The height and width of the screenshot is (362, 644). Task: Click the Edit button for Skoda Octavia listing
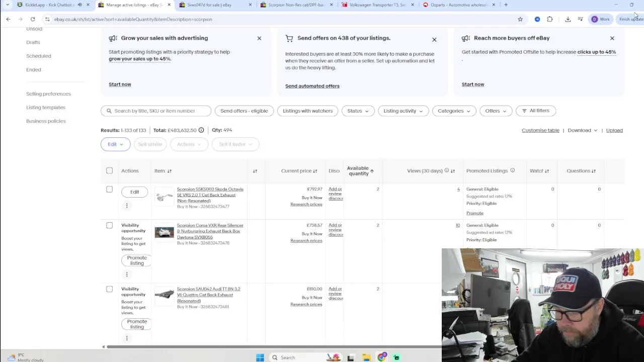point(135,192)
